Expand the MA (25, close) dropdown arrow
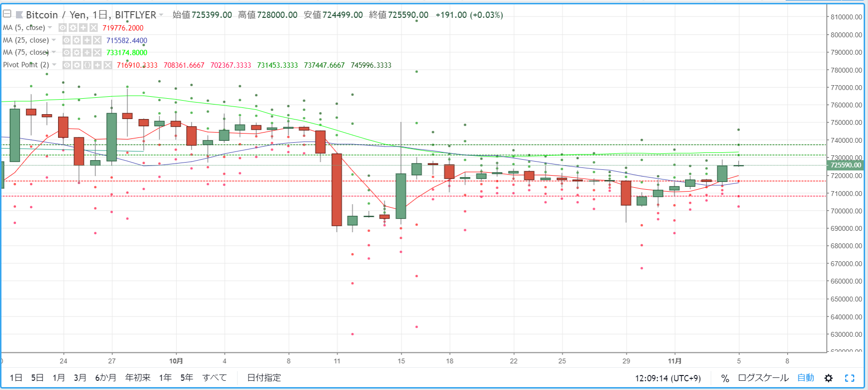 54,40
